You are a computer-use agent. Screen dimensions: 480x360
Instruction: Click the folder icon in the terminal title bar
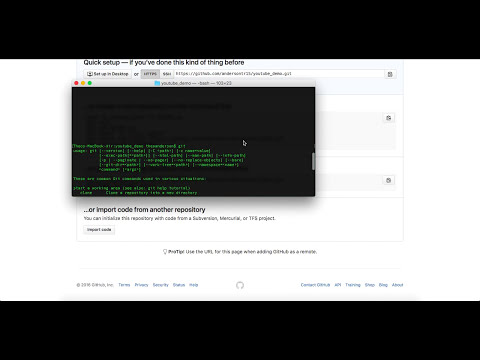(157, 83)
